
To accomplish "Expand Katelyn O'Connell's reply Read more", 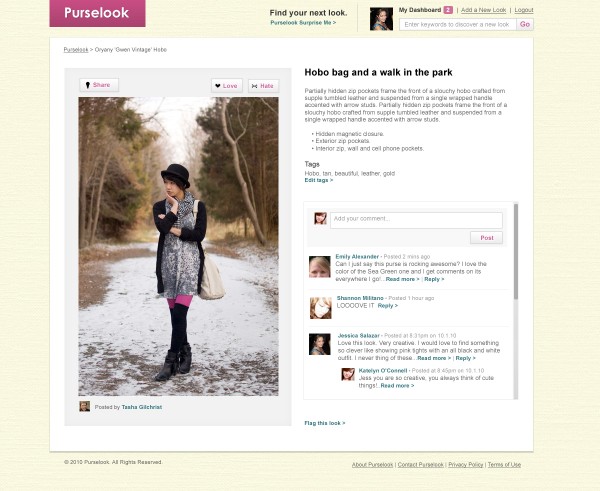I will [397, 386].
